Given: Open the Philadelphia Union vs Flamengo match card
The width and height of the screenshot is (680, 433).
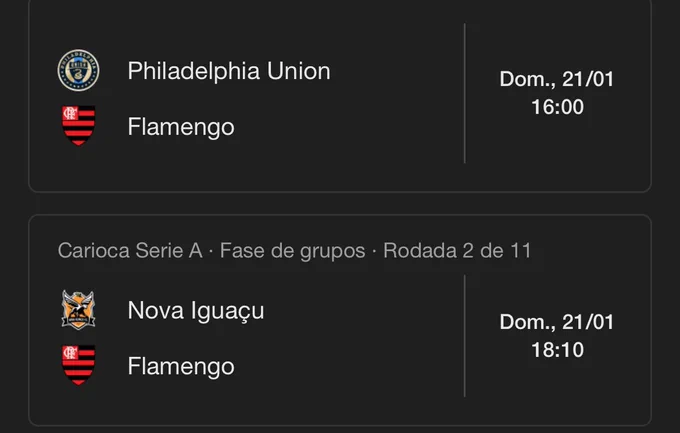Looking at the screenshot, I should pos(340,96).
